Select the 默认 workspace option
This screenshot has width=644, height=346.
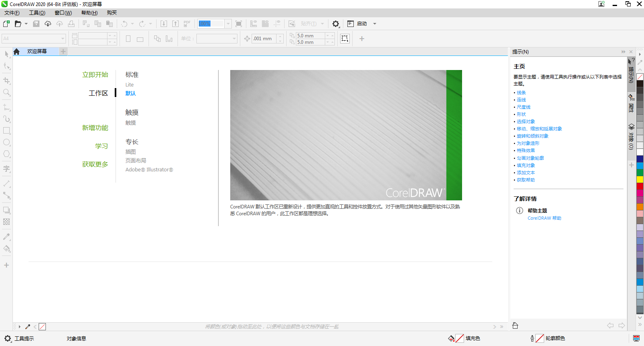click(x=130, y=93)
